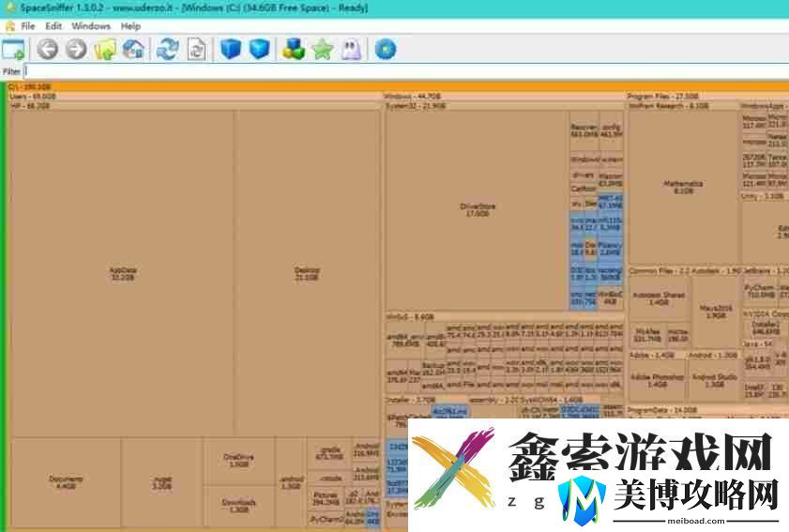Select the Mathematica block
Image resolution: width=789 pixels, height=532 pixels.
[683, 188]
